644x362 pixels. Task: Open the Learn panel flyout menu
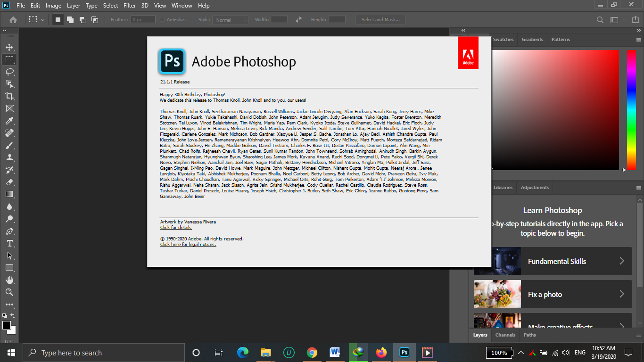tap(639, 188)
